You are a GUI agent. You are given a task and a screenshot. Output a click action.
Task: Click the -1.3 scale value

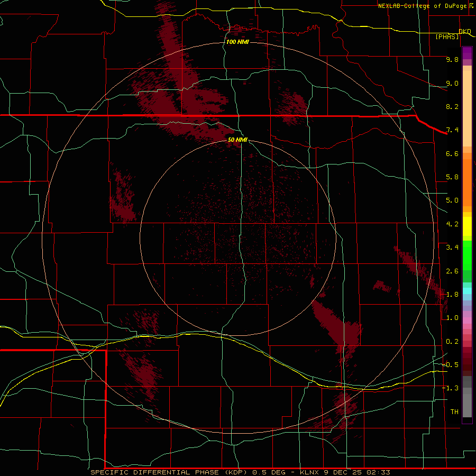click(450, 388)
